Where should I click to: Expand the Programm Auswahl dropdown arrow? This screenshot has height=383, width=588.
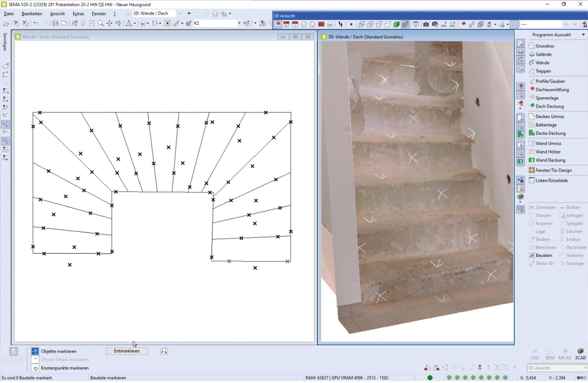[583, 35]
